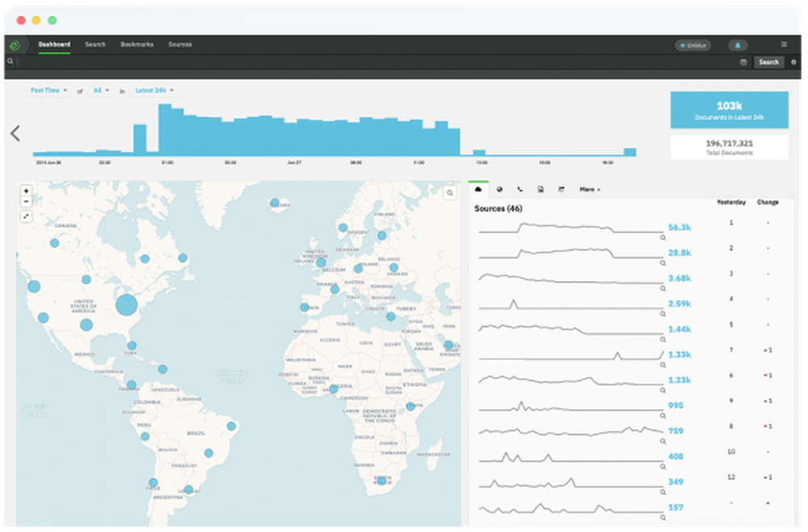Toggle the Unblur switch
Screen dimensions: 808x532
point(692,45)
